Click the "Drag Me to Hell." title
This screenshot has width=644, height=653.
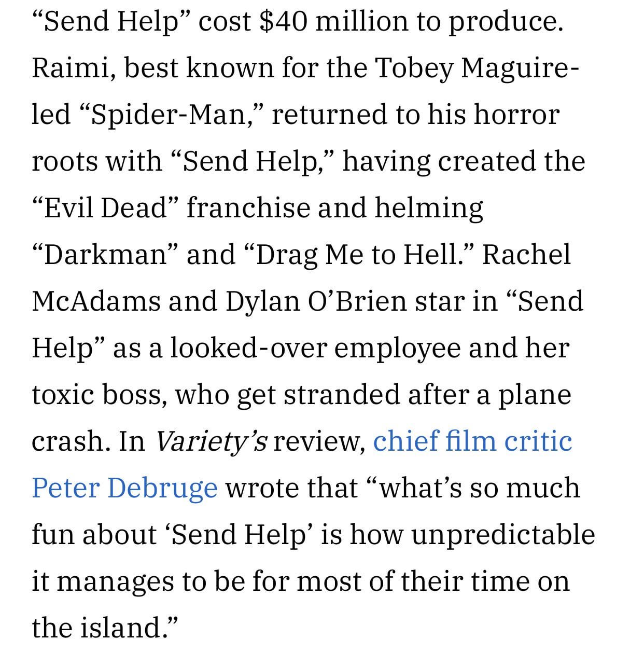point(358,255)
